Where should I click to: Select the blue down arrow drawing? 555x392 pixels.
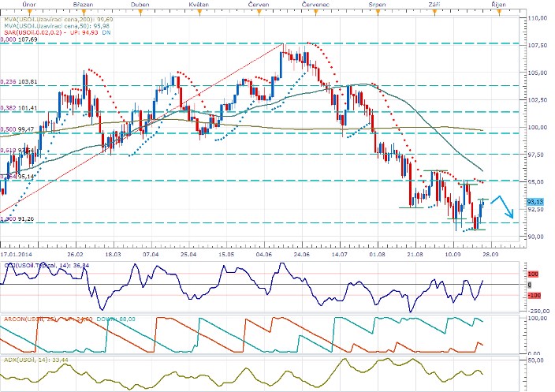506,209
